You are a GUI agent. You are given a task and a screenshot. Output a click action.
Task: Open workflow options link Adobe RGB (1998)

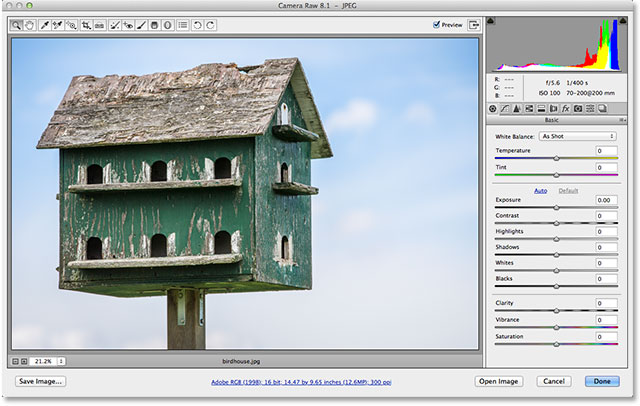(x=301, y=382)
